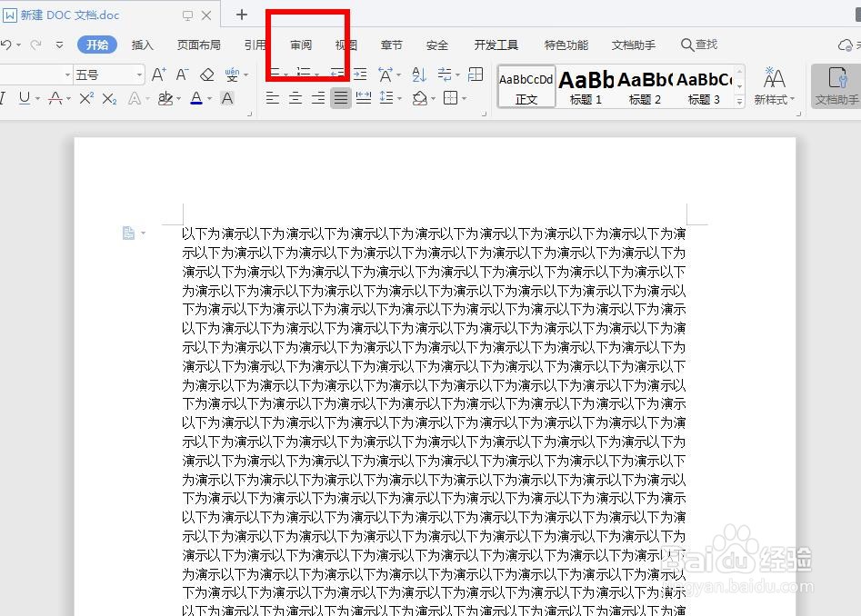Switch to the 审阅 ribbon tab
861x616 pixels.
click(300, 44)
